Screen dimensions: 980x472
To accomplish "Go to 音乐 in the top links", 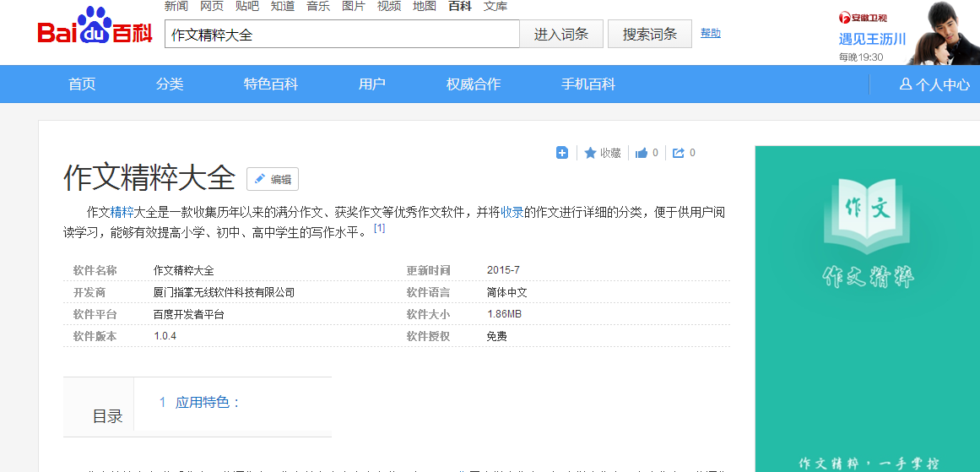I will (x=318, y=6).
